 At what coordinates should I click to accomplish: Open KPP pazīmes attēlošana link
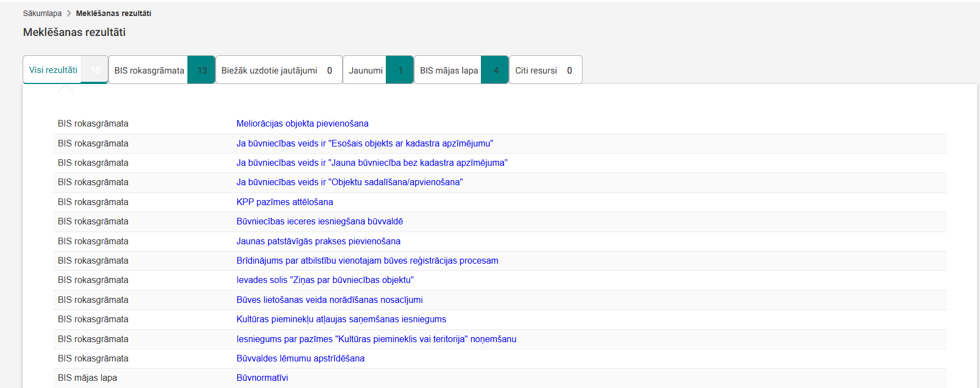click(285, 202)
